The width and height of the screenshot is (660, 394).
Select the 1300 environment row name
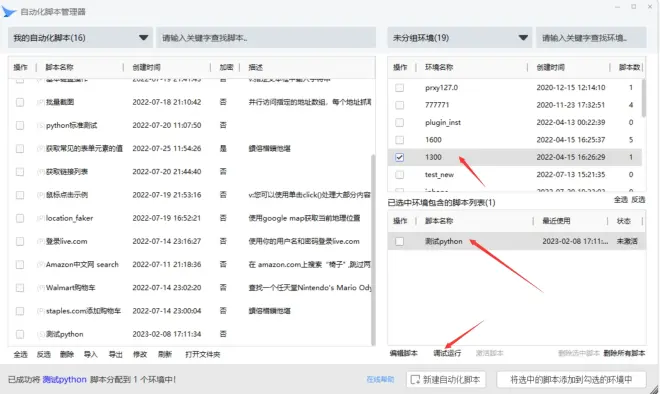(x=433, y=157)
